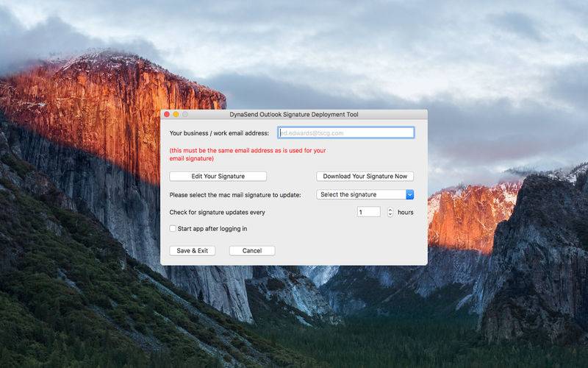This screenshot has width=588, height=368.
Task: Click the red email address warning text
Action: (x=248, y=155)
